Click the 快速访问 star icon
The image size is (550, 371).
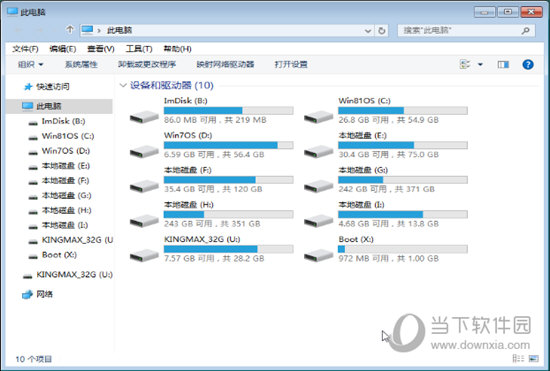point(28,87)
